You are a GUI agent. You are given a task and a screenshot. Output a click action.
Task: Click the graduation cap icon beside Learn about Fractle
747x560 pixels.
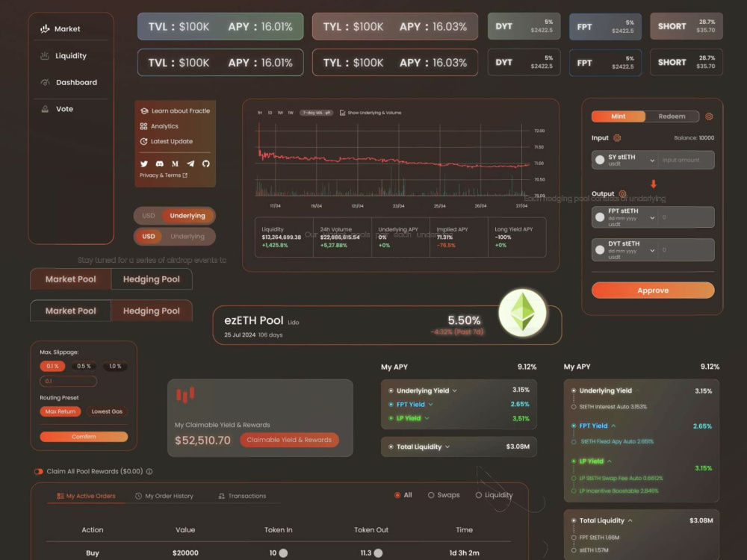[x=144, y=111]
